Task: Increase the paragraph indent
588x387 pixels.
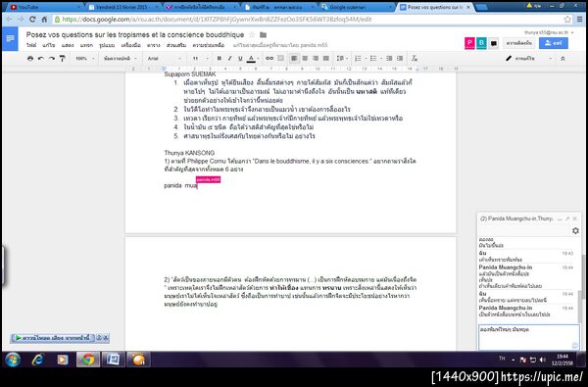Action: 400,59
